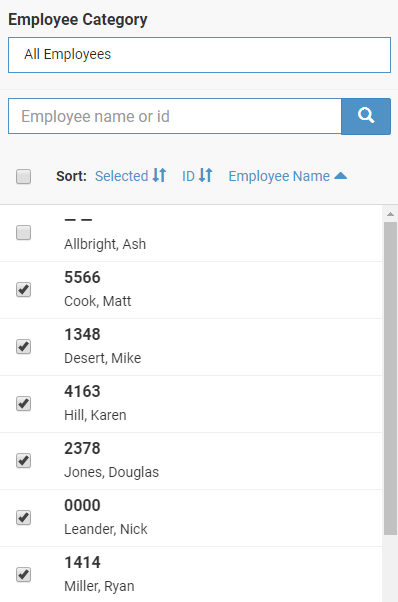Select the name Allbright, Ash
Screen dimensions: 398x602
click(105, 244)
